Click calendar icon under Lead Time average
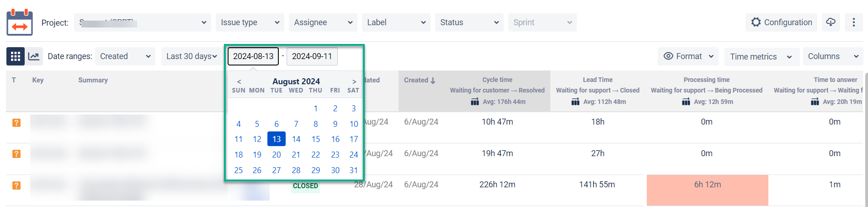The width and height of the screenshot is (868, 207). [575, 102]
